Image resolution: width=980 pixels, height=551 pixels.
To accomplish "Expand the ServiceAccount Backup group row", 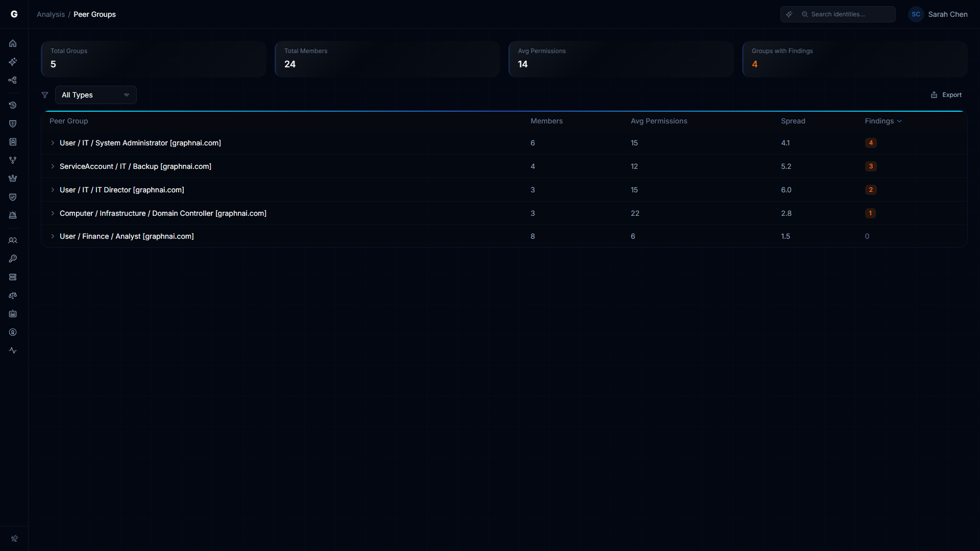I will point(53,166).
